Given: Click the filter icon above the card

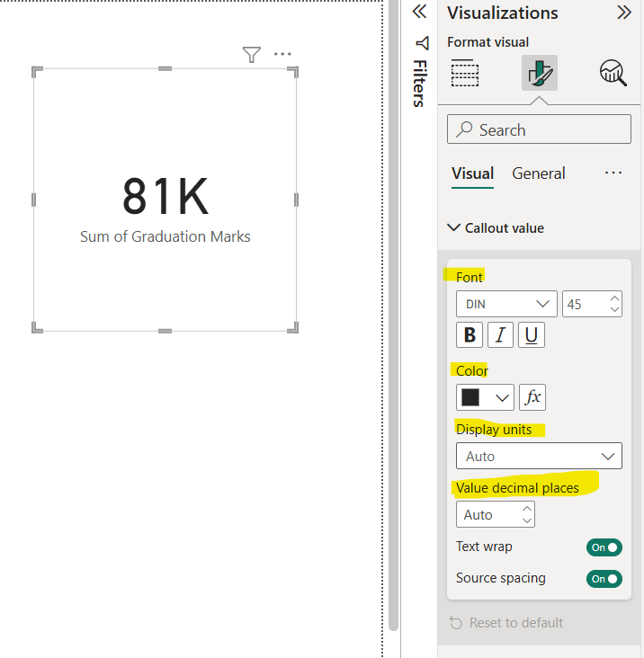Looking at the screenshot, I should pyautogui.click(x=252, y=55).
